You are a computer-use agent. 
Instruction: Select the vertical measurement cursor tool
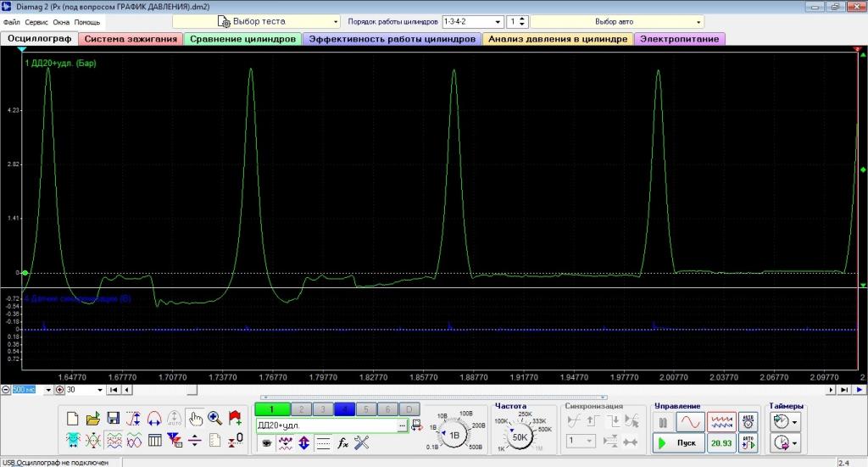tap(133, 419)
